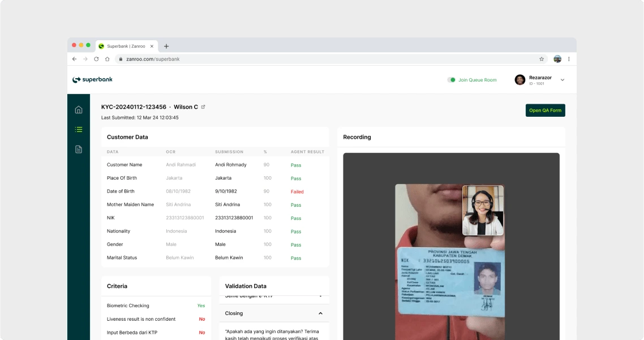
Task: Click Liveness result is non confident No
Action: [x=201, y=319]
